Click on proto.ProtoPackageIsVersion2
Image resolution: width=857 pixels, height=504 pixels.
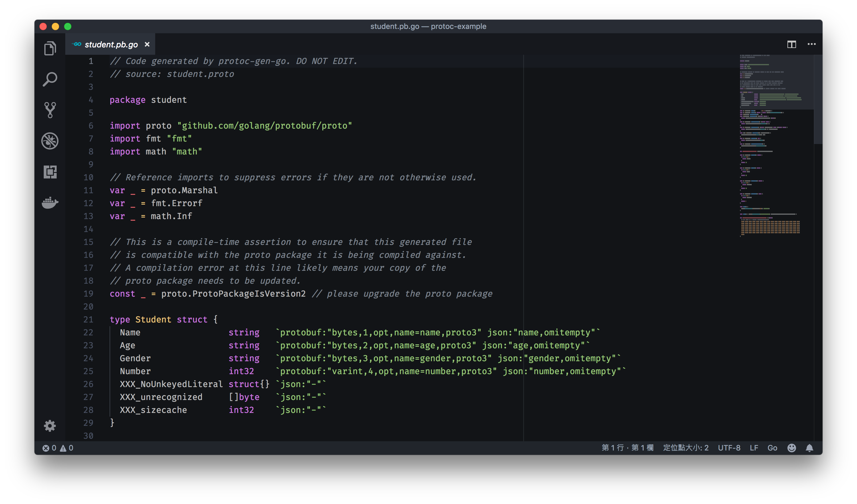[233, 294]
